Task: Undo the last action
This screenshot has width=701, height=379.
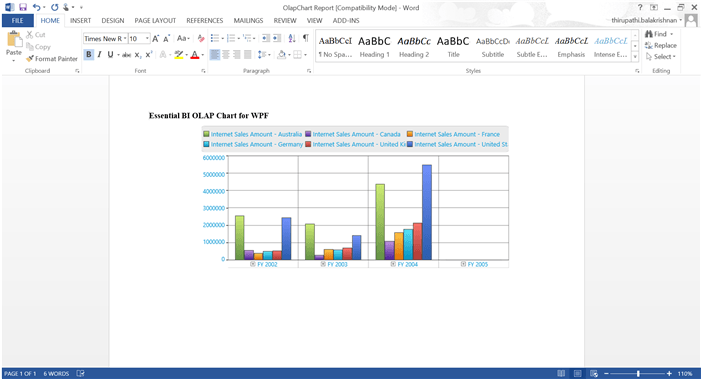Action: [37, 7]
